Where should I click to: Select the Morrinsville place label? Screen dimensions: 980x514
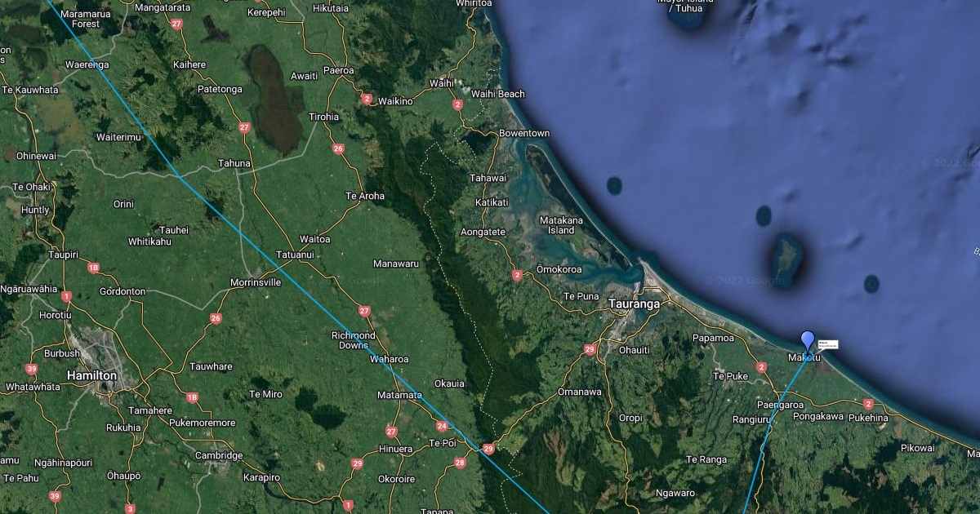255,282
